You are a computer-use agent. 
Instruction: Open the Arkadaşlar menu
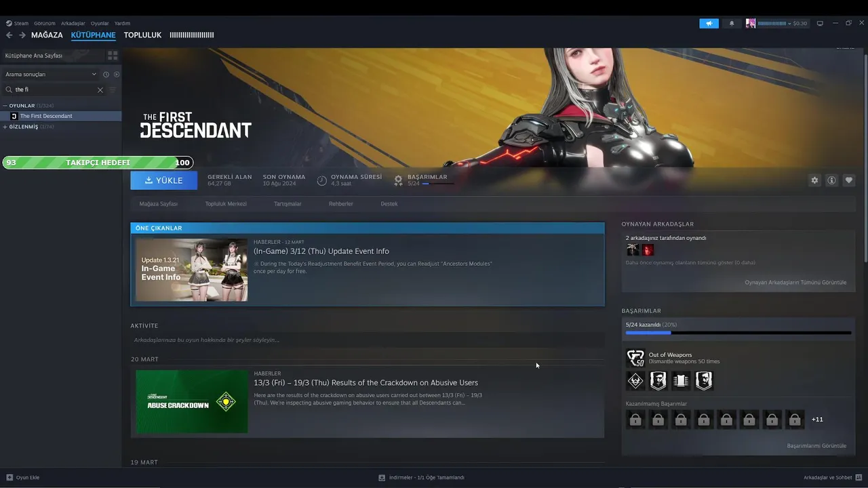73,23
